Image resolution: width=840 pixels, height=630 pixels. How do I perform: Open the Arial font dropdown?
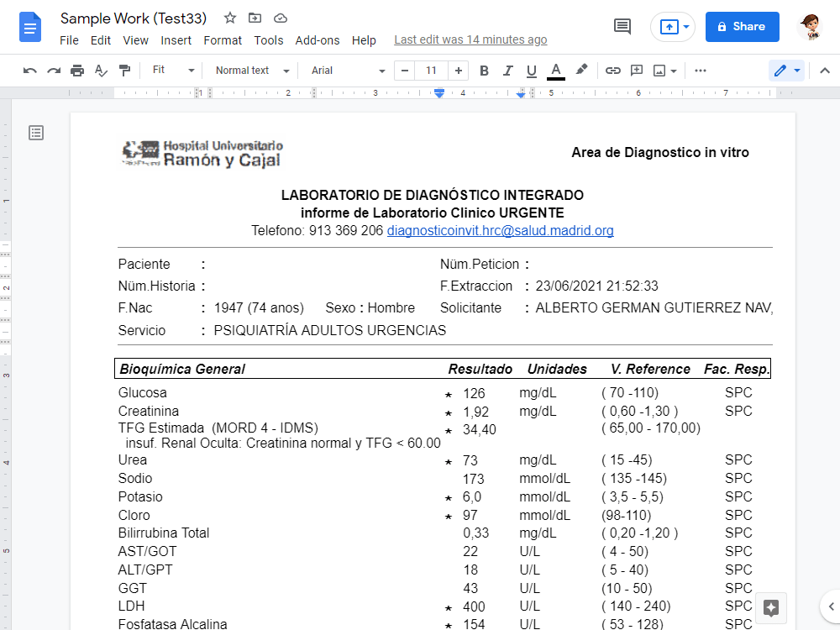[x=349, y=71]
